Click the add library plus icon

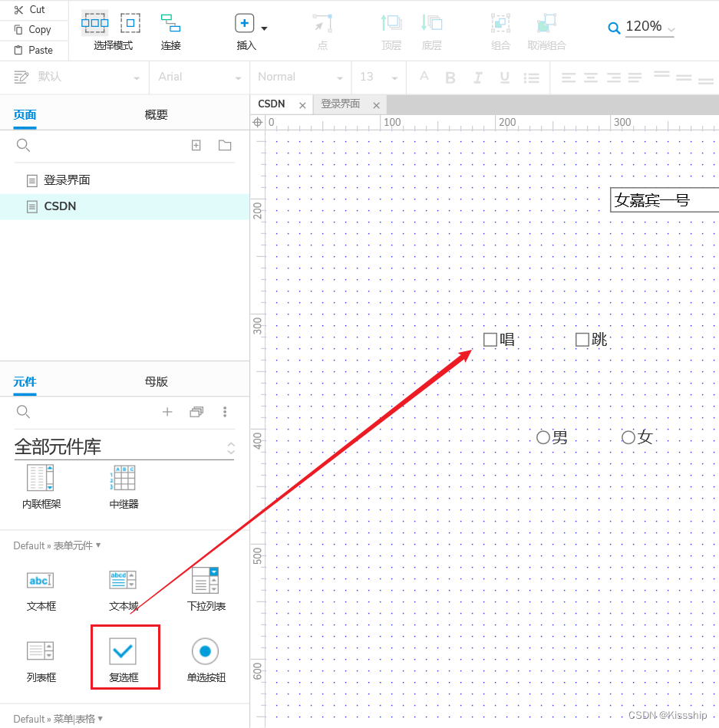pyautogui.click(x=167, y=412)
